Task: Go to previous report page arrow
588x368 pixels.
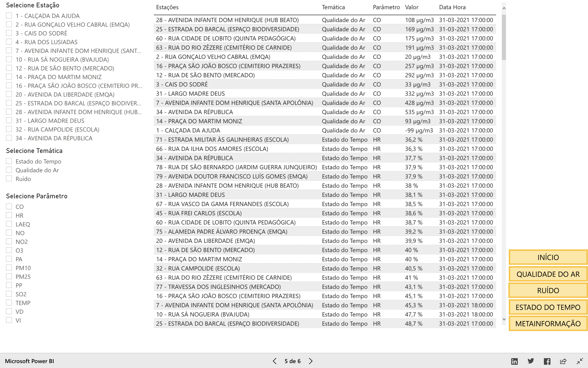Action: pos(275,361)
